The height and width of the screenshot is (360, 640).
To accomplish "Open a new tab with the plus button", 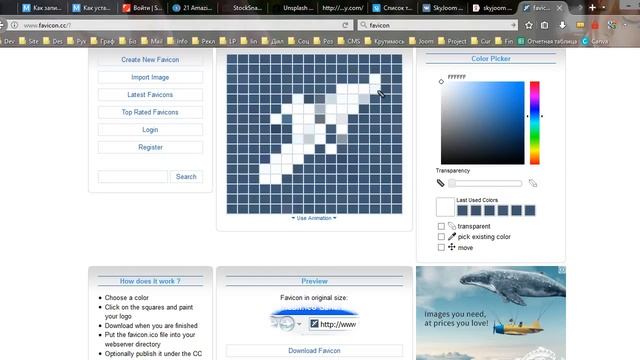I will pos(592,7).
